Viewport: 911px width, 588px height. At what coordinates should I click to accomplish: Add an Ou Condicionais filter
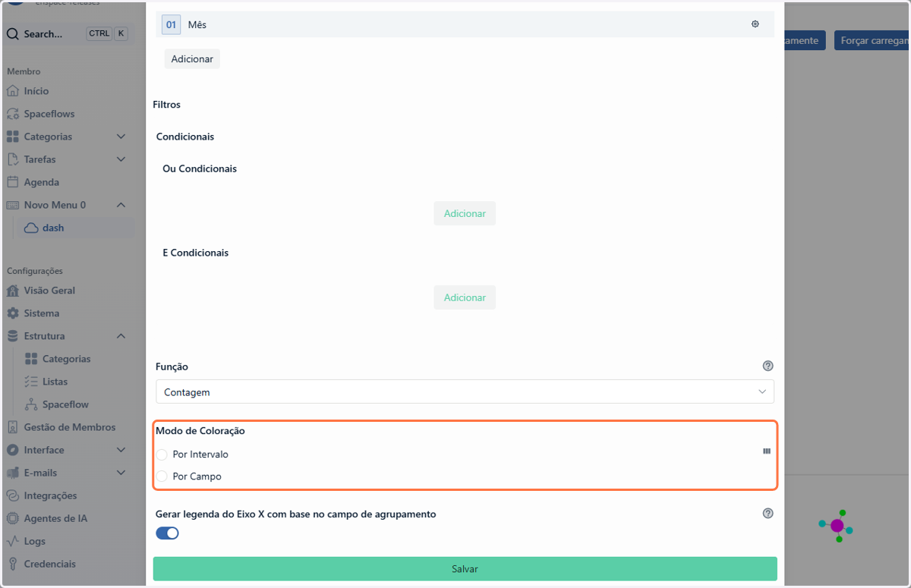465,213
